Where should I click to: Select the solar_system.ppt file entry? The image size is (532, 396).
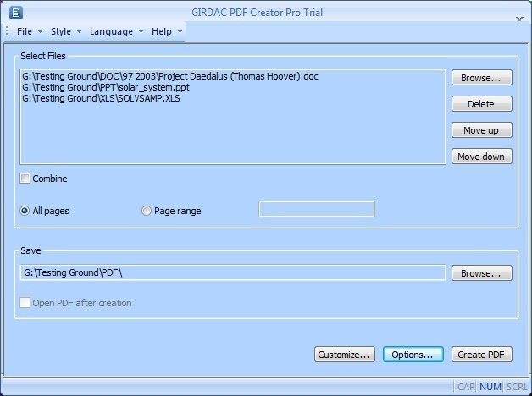(x=106, y=87)
